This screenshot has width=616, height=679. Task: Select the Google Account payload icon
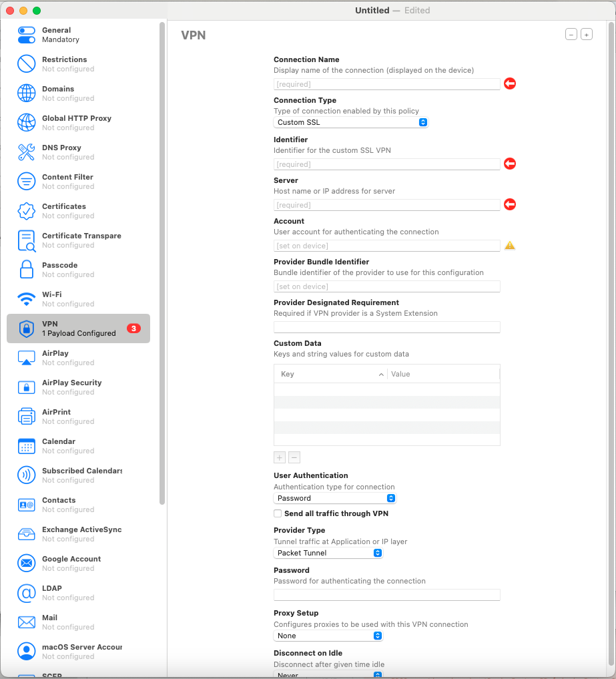pyautogui.click(x=27, y=563)
